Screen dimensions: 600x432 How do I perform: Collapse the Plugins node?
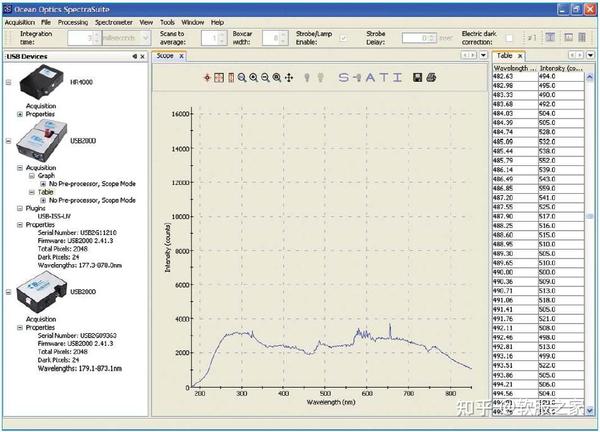(x=20, y=208)
